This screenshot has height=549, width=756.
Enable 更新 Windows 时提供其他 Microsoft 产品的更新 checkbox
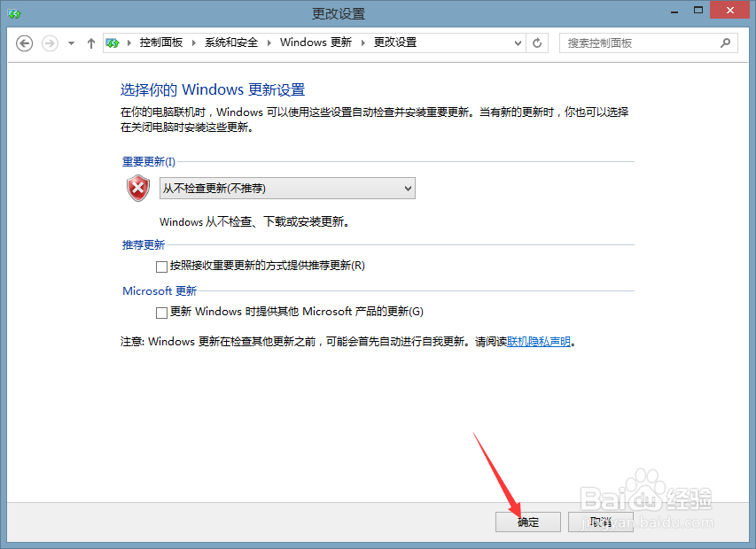tap(161, 313)
